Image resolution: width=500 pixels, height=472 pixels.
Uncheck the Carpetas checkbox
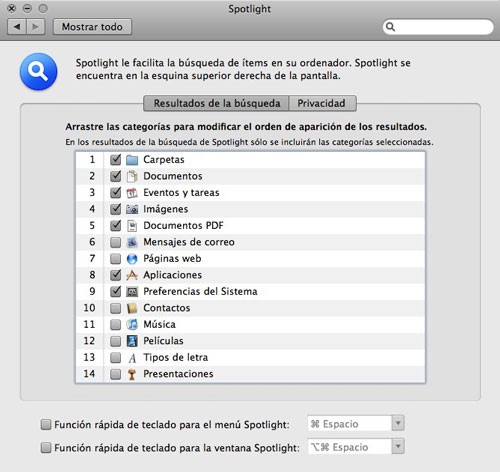point(116,160)
